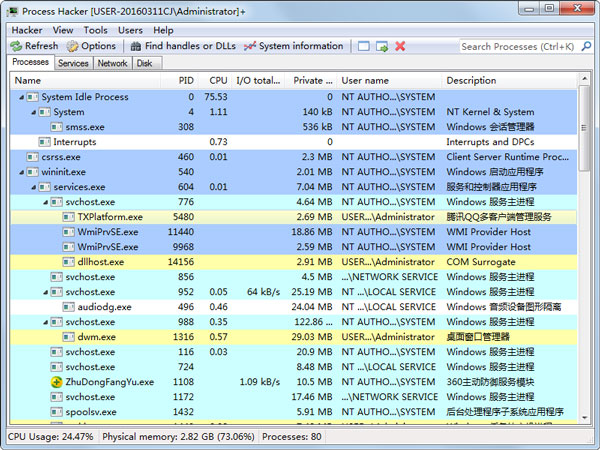This screenshot has width=600, height=450.
Task: Sort processes by PID column header
Action: (185, 80)
